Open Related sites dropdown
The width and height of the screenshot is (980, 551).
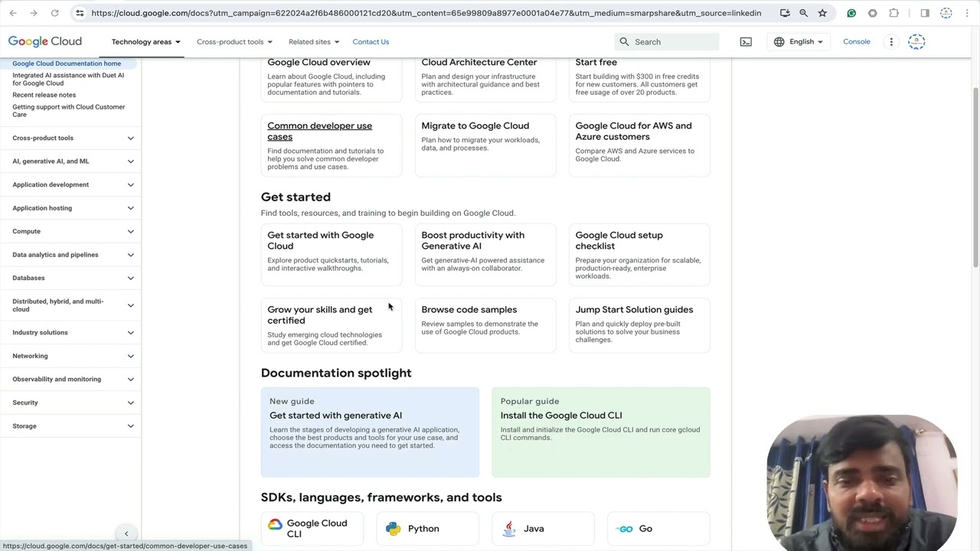(x=314, y=42)
